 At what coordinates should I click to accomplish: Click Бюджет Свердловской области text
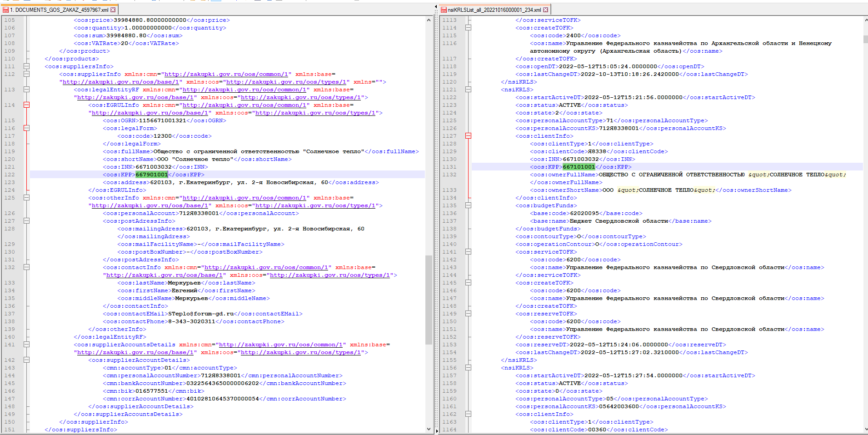point(619,221)
